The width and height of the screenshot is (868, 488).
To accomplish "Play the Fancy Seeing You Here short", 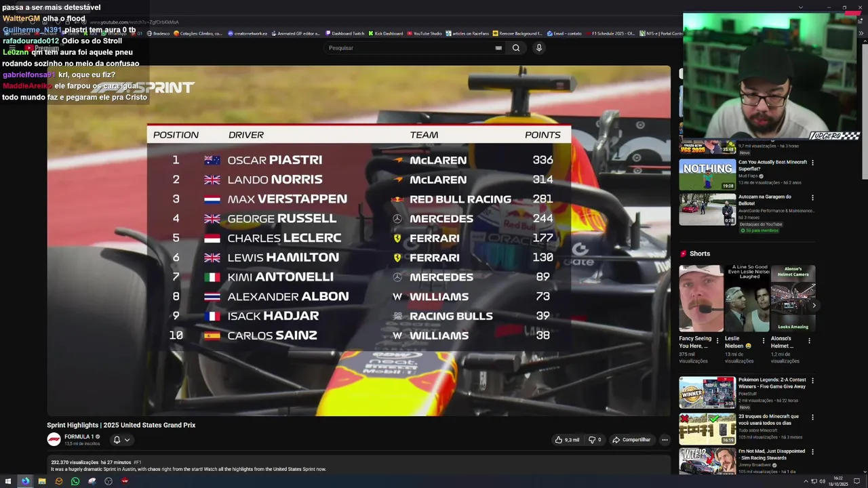I will click(x=701, y=298).
